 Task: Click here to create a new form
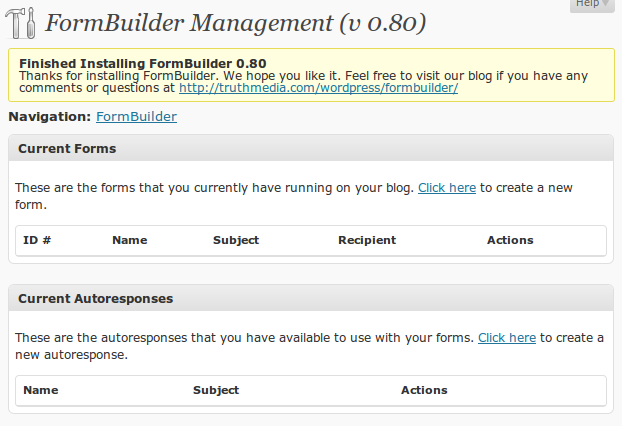pos(447,188)
